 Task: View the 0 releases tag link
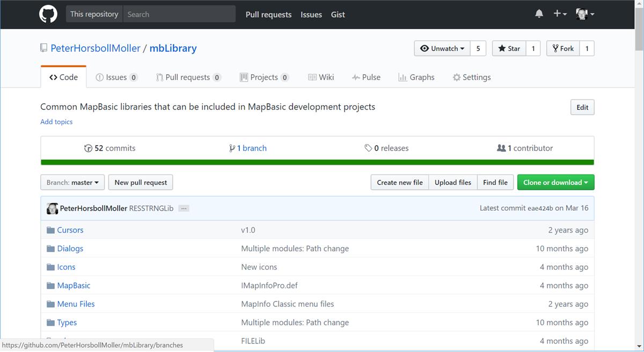[386, 148]
